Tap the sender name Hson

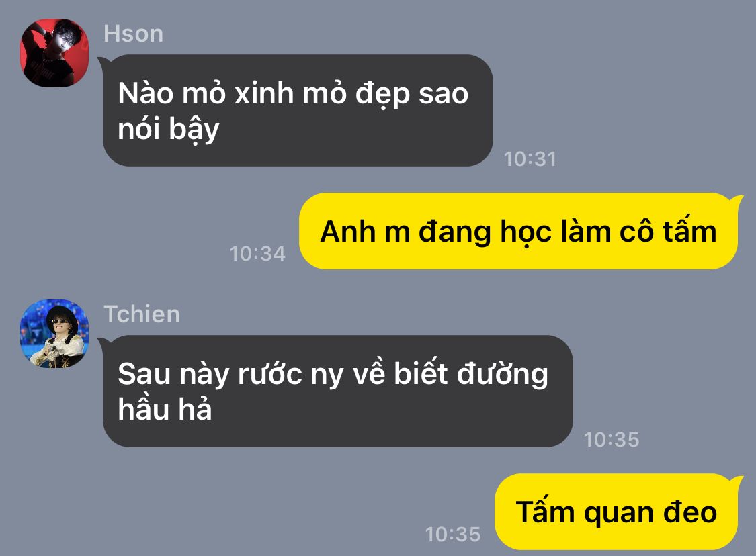coord(134,34)
